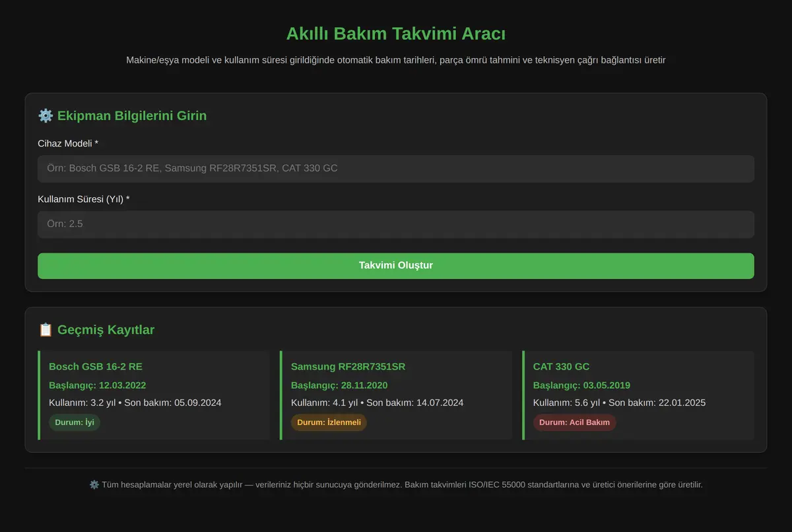Click the Kullanım: 3.2 yıl line

click(x=135, y=403)
